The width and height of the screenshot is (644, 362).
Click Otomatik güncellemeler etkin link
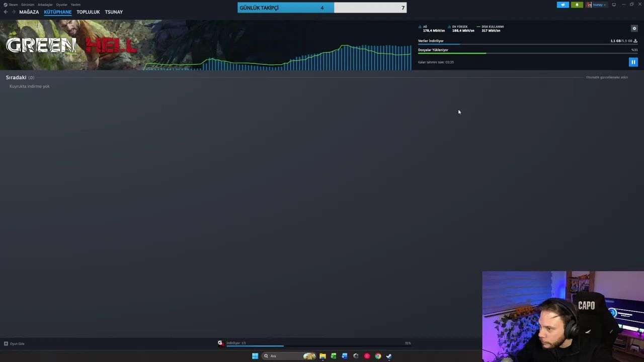tap(607, 77)
